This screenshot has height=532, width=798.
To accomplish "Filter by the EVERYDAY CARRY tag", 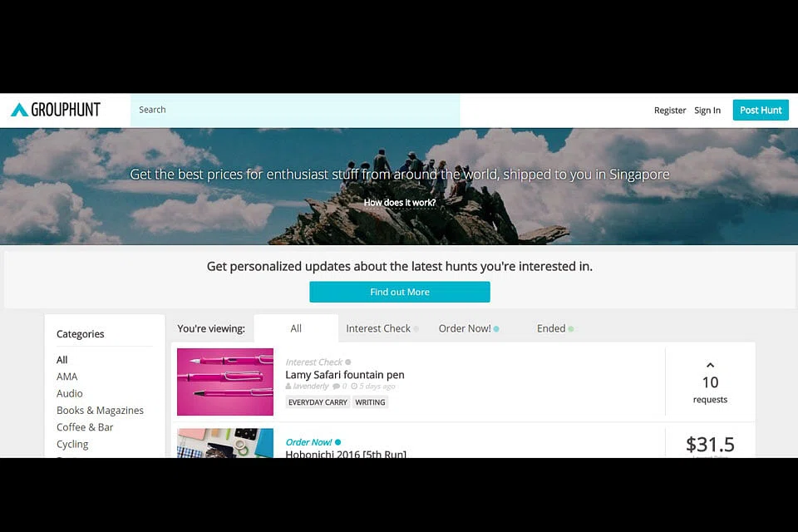I will tap(318, 402).
